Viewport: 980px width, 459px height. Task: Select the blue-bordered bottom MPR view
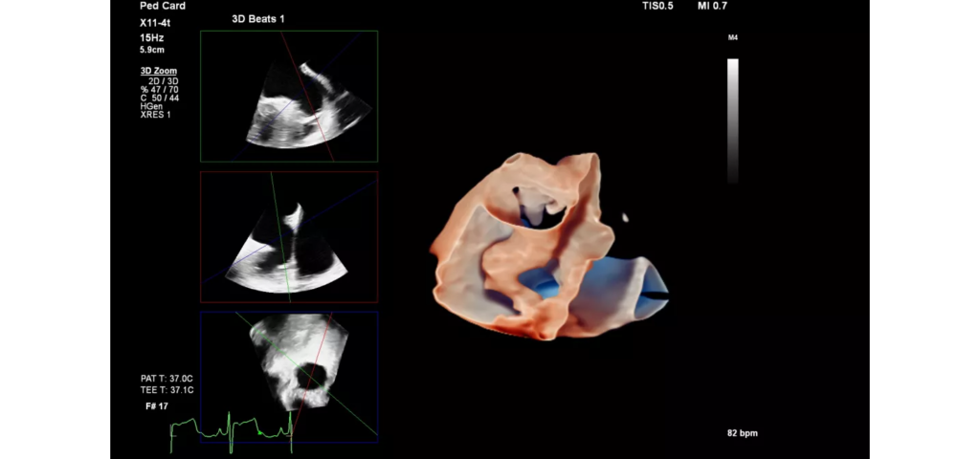(289, 376)
